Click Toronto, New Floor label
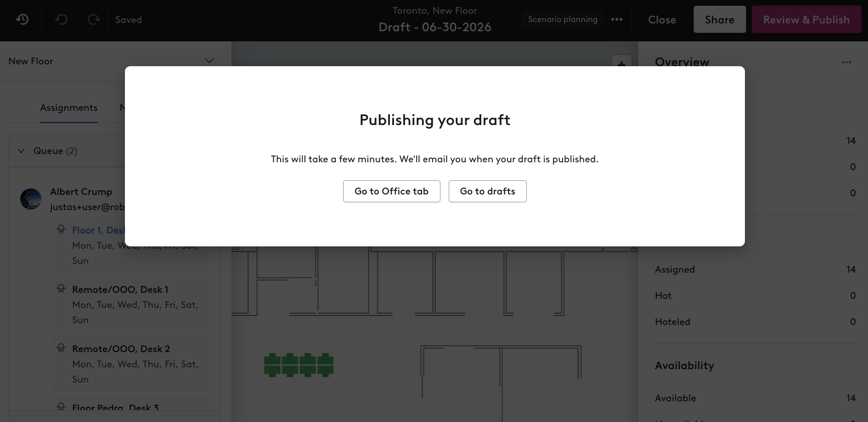This screenshot has height=422, width=868. [x=435, y=11]
